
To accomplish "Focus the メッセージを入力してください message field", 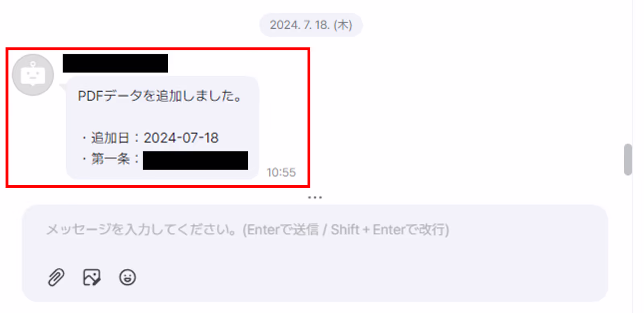I will click(315, 230).
